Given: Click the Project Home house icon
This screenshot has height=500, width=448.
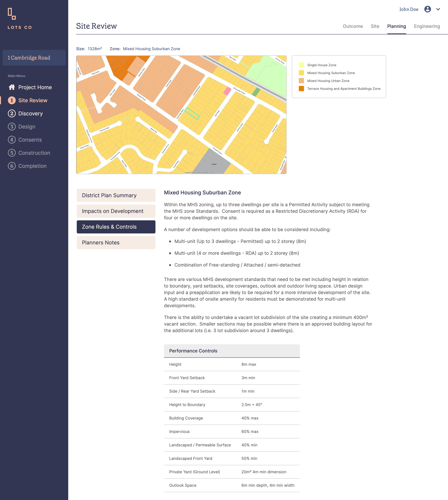Looking at the screenshot, I should coord(12,87).
